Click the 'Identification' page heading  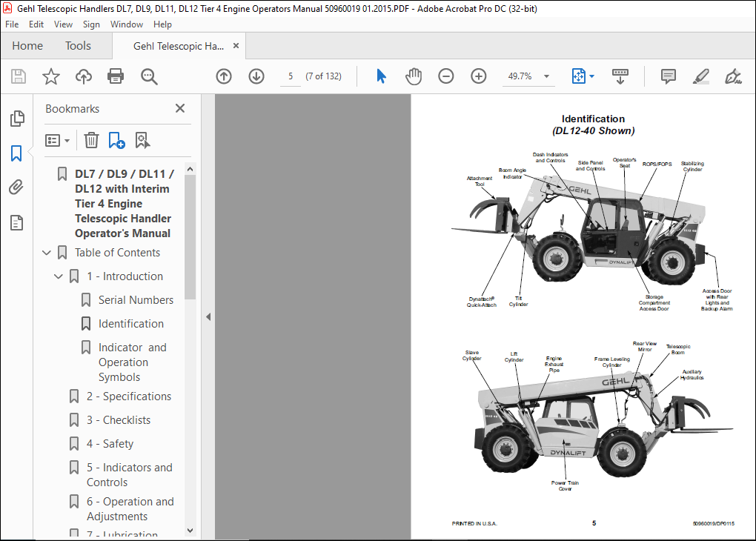coord(593,119)
